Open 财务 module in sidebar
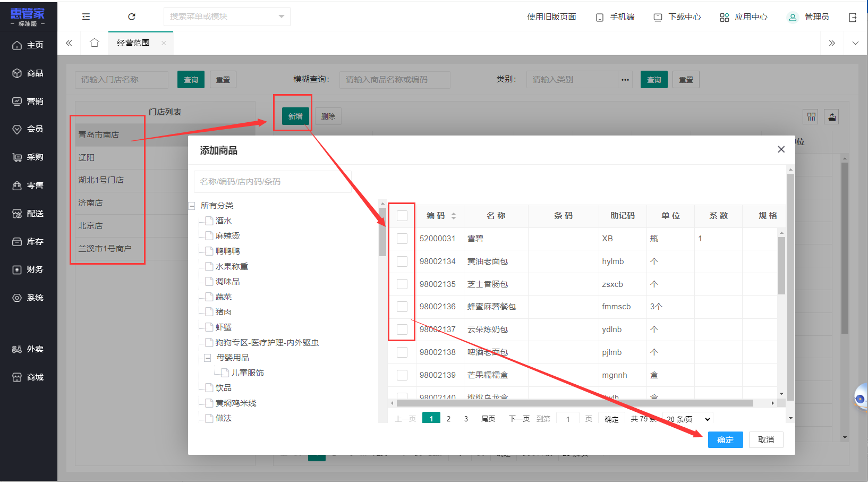 [29, 269]
